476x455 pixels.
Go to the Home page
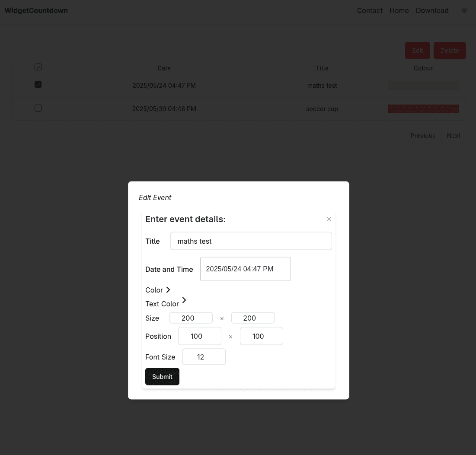click(399, 10)
